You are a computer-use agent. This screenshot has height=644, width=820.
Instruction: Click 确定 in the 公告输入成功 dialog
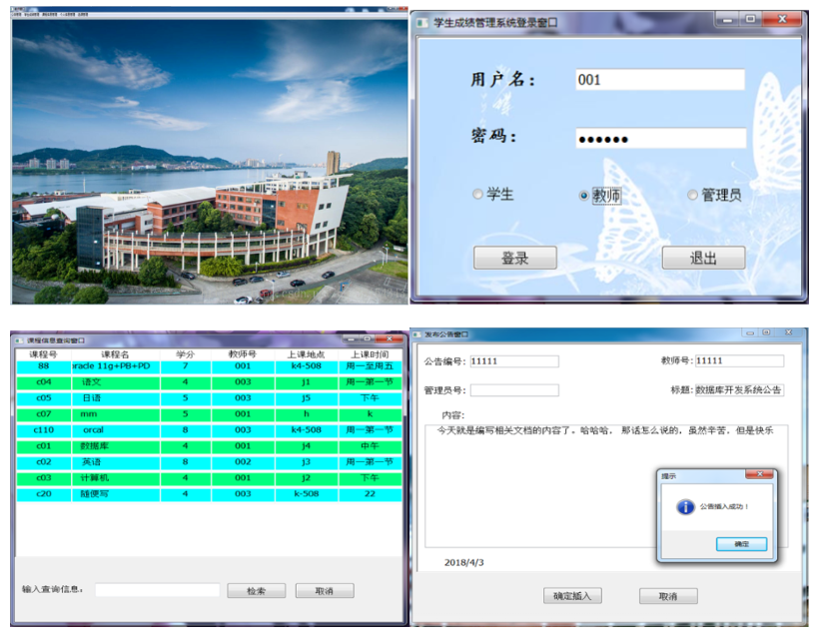[740, 544]
